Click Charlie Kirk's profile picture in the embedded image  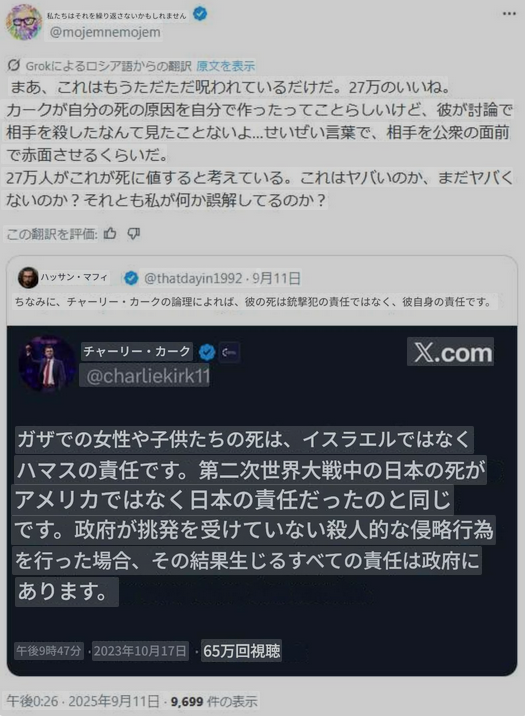coord(47,364)
